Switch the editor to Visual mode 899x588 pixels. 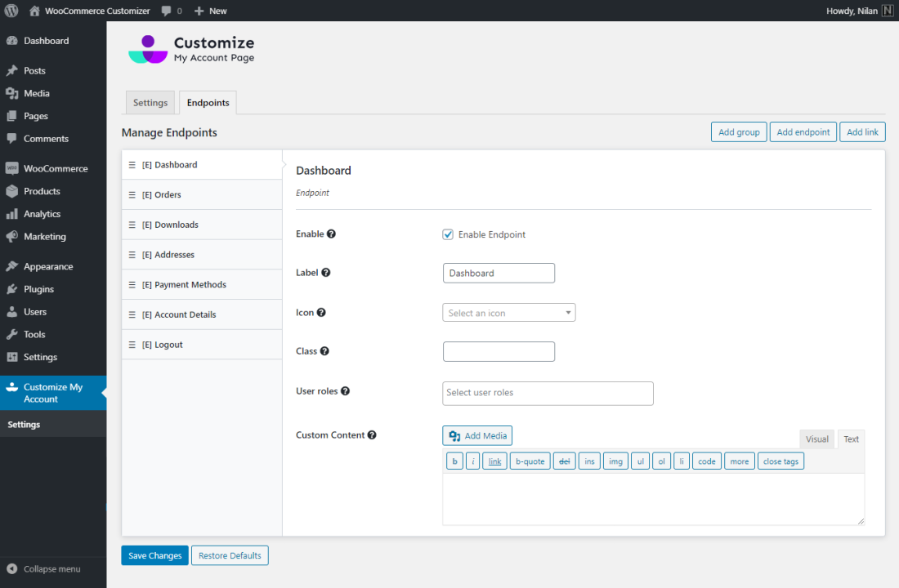[x=816, y=439]
